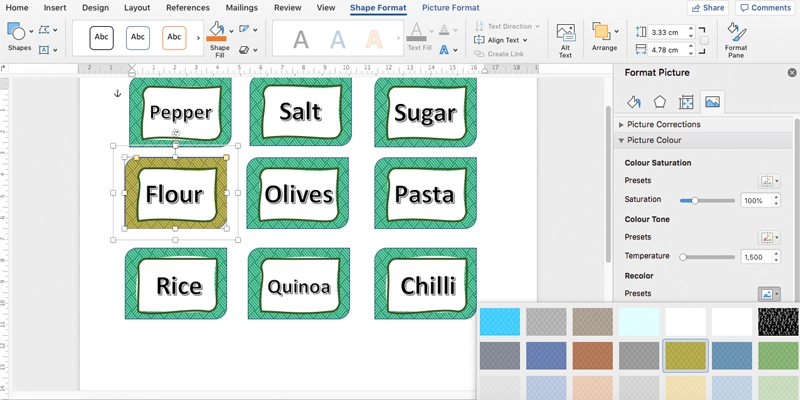Viewport: 800px width, 400px height.
Task: Collapse the Picture Colour section
Action: coord(653,140)
